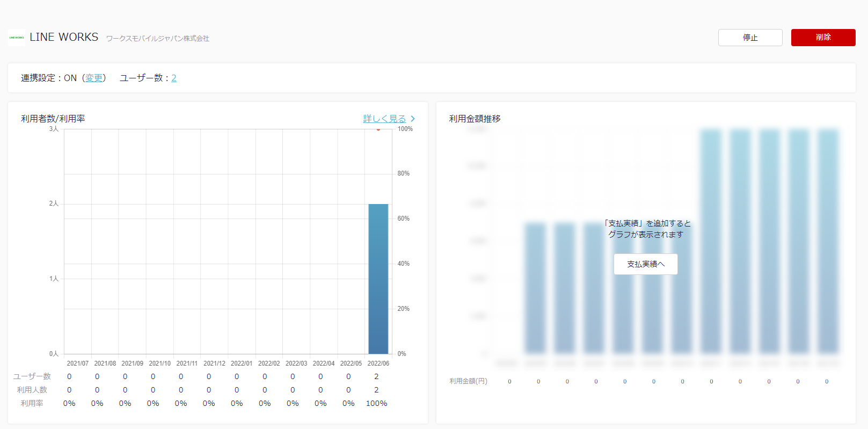Click the 2022/01 x-axis label
The width and height of the screenshot is (868, 429).
[x=242, y=363]
